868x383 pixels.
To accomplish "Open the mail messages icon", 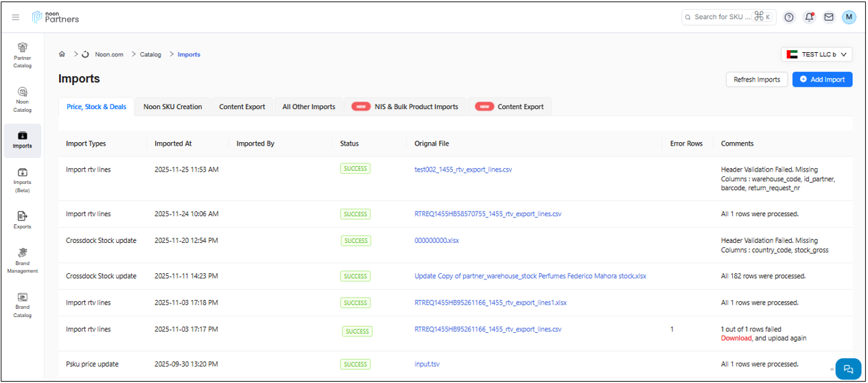I will pyautogui.click(x=829, y=17).
